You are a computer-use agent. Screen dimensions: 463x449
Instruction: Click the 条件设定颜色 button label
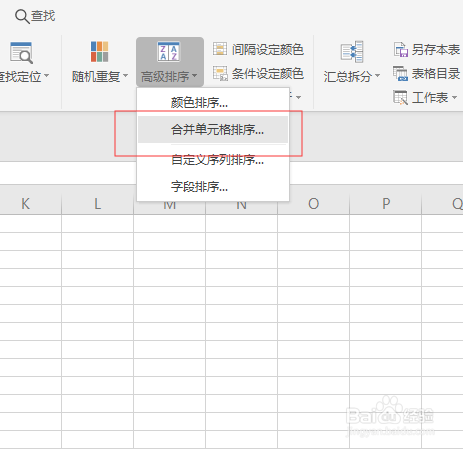(268, 73)
